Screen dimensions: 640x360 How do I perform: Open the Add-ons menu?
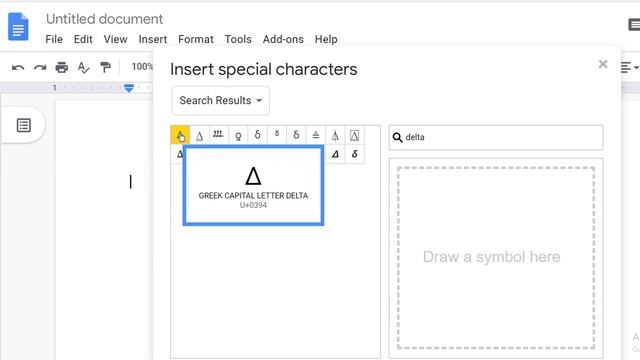coord(283,39)
